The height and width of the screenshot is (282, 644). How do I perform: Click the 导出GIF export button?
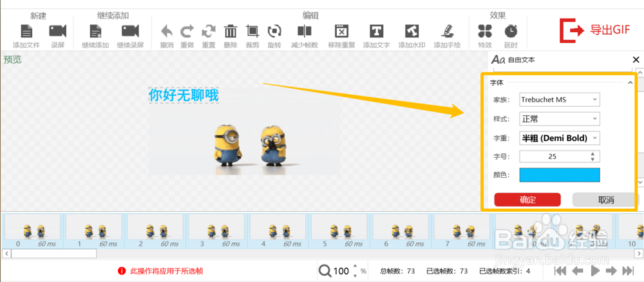[x=594, y=31]
